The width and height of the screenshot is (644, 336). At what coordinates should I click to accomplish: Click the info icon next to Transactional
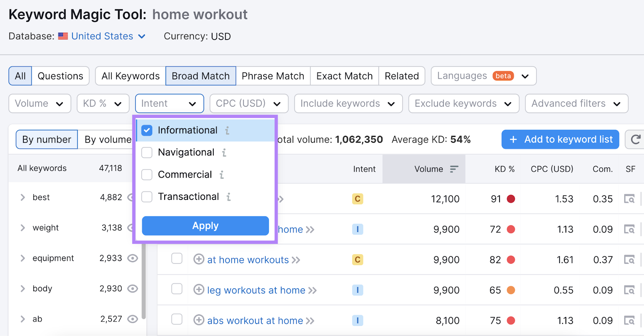coord(229,197)
